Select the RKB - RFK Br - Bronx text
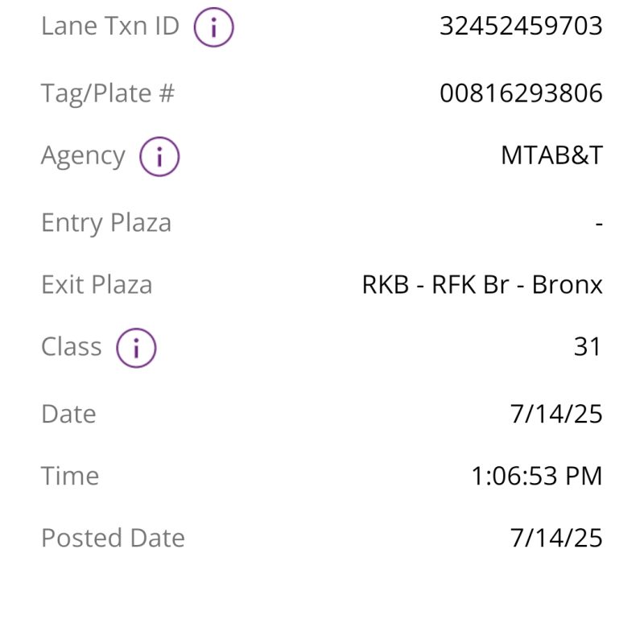The width and height of the screenshot is (644, 644). (482, 285)
